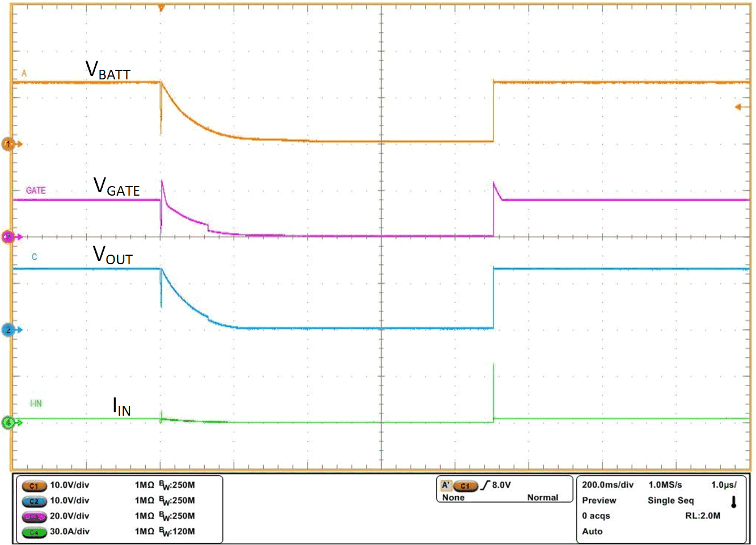The width and height of the screenshot is (756, 545).
Task: Click the IIN annotation label
Action: [x=122, y=407]
